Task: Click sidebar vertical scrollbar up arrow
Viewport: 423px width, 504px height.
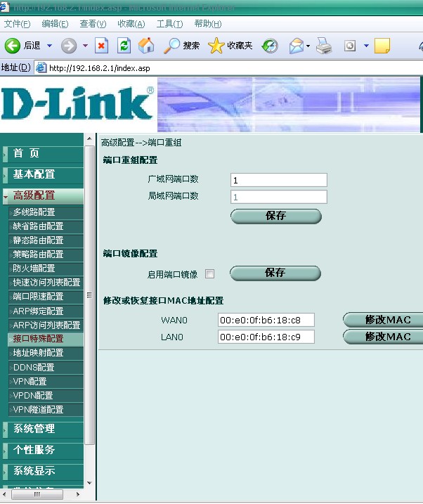Action: point(90,139)
